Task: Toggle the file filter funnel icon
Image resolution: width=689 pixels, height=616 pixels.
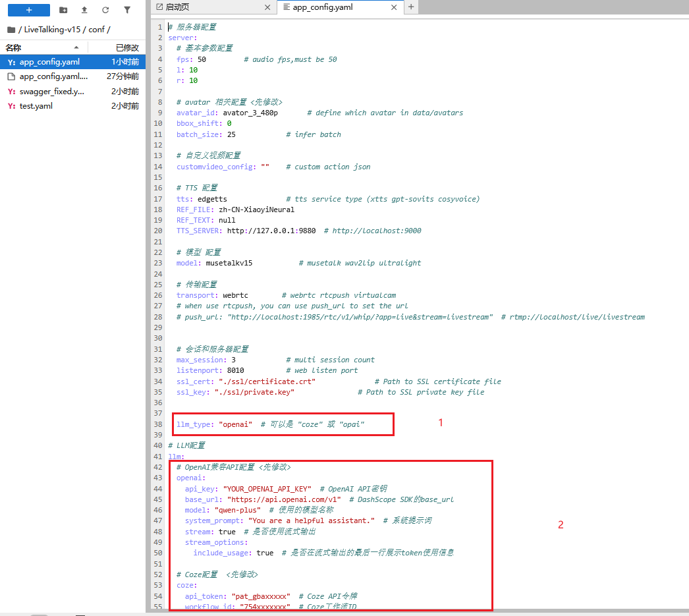Action: 126,10
